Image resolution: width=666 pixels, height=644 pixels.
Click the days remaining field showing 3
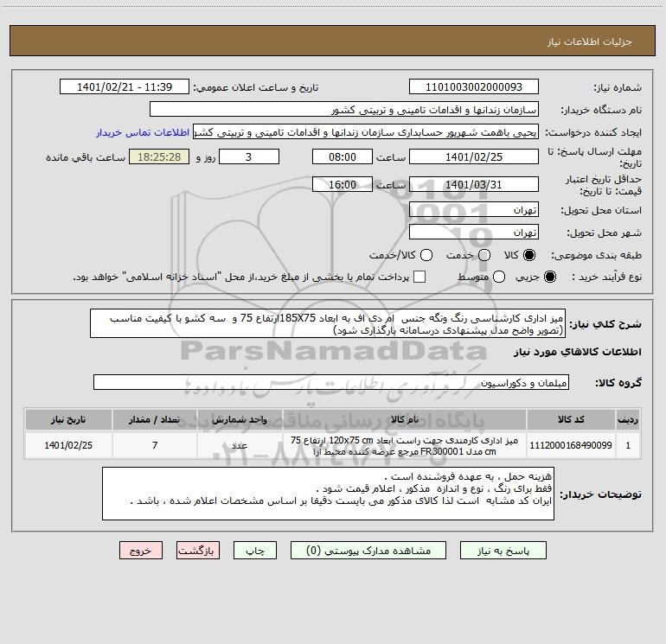coord(249,156)
